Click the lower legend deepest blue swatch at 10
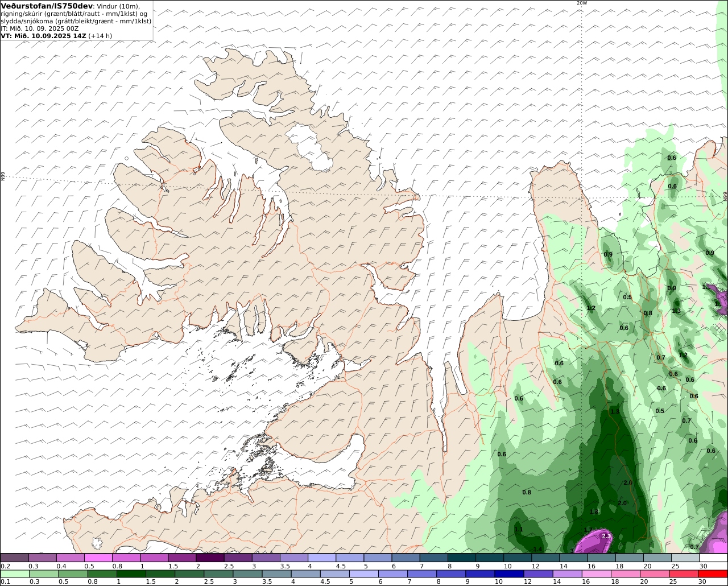The image size is (728, 586). coord(508,574)
